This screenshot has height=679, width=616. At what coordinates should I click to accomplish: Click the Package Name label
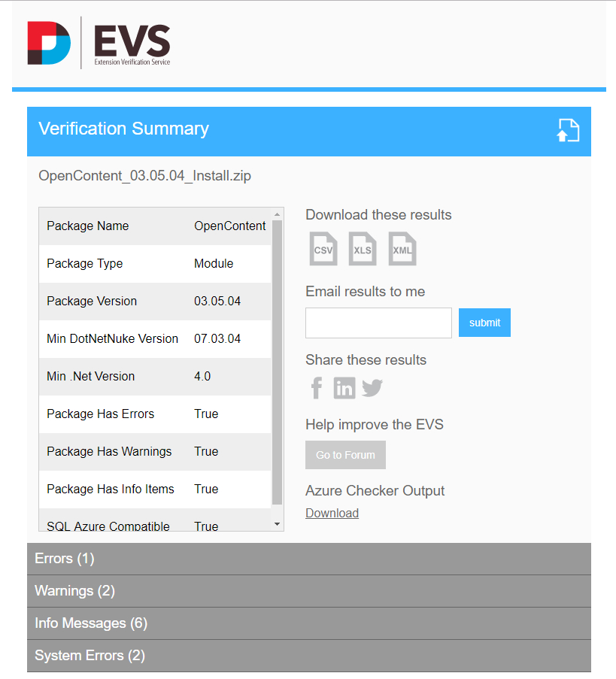point(88,226)
